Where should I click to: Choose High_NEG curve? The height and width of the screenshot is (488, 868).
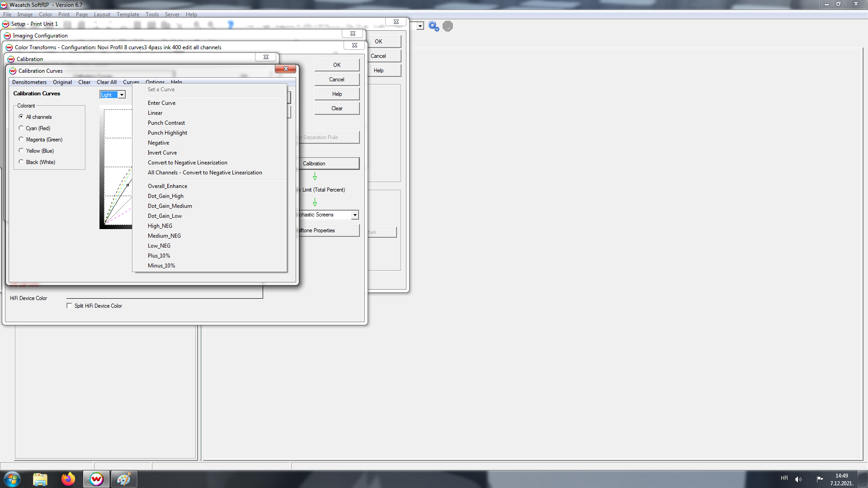coord(210,226)
